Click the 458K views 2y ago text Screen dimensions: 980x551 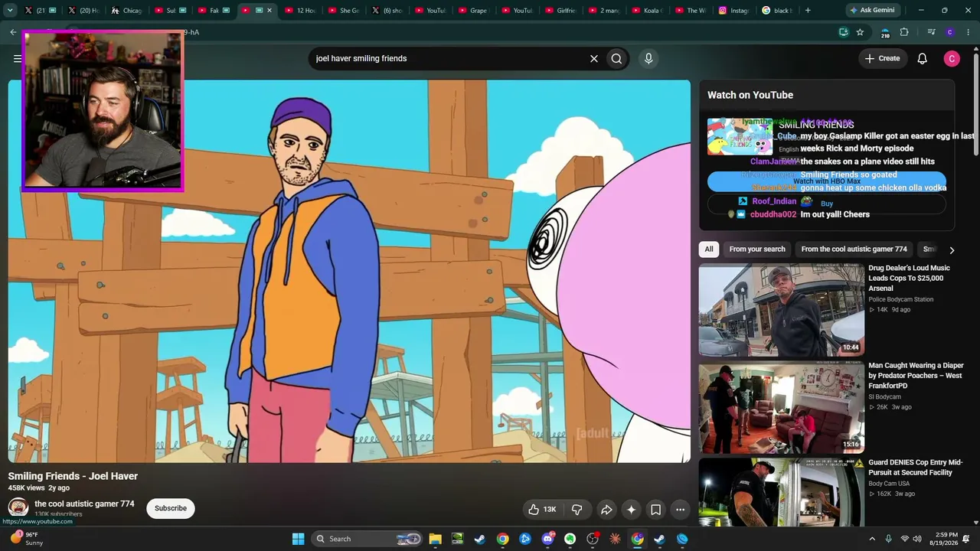tap(39, 488)
